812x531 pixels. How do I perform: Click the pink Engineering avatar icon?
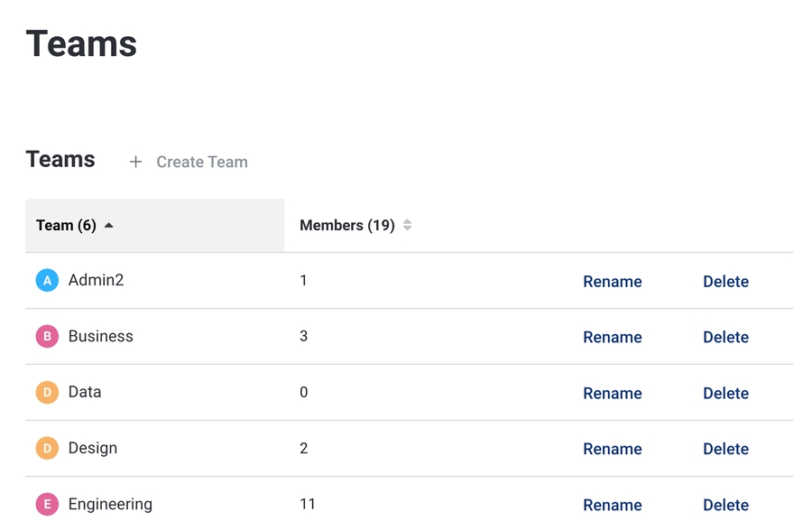[x=47, y=505]
